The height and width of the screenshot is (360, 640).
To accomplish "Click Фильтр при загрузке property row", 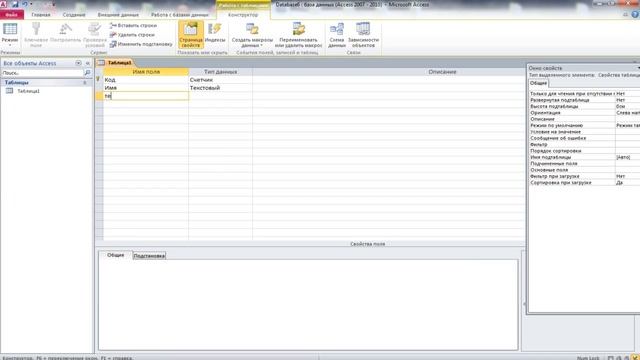I will [x=584, y=176].
